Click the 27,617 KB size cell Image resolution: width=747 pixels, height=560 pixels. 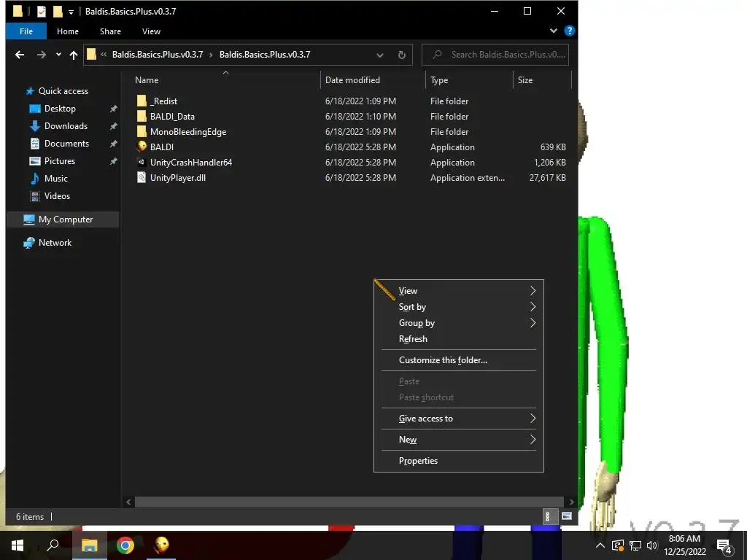click(x=547, y=178)
